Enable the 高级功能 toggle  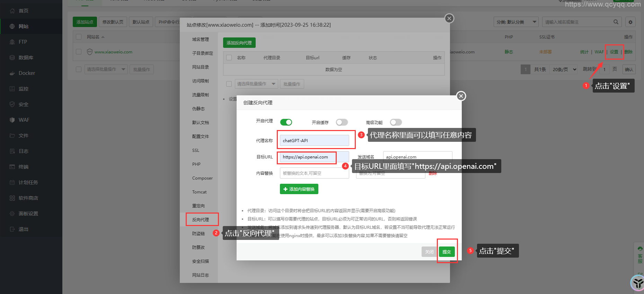396,122
